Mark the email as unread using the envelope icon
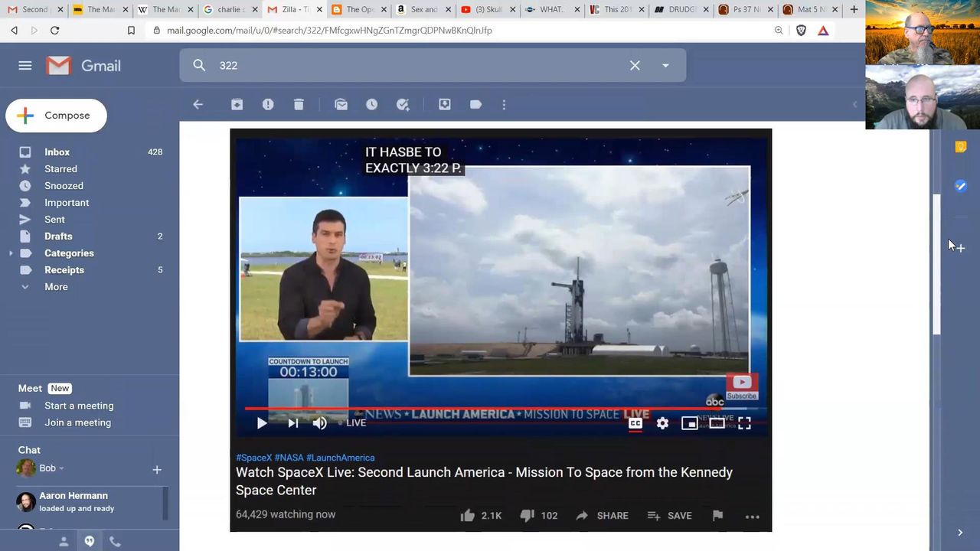This screenshot has width=980, height=551. 341,105
